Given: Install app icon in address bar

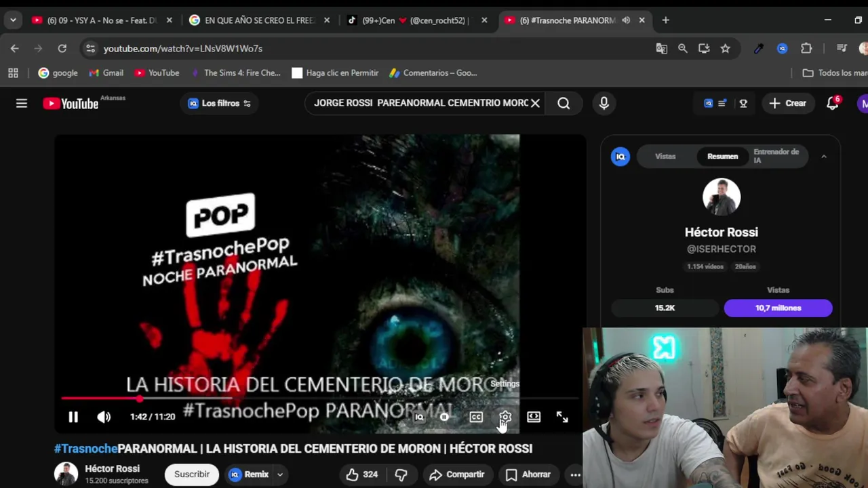Looking at the screenshot, I should click(x=704, y=48).
